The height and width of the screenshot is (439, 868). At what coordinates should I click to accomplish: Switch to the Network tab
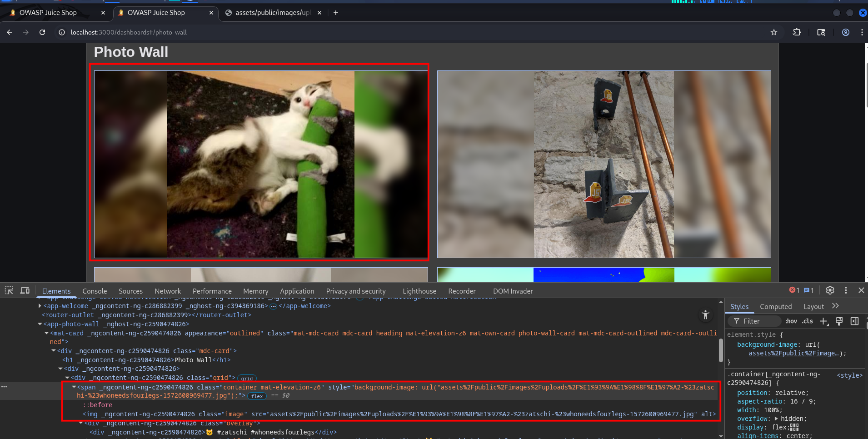coord(168,291)
